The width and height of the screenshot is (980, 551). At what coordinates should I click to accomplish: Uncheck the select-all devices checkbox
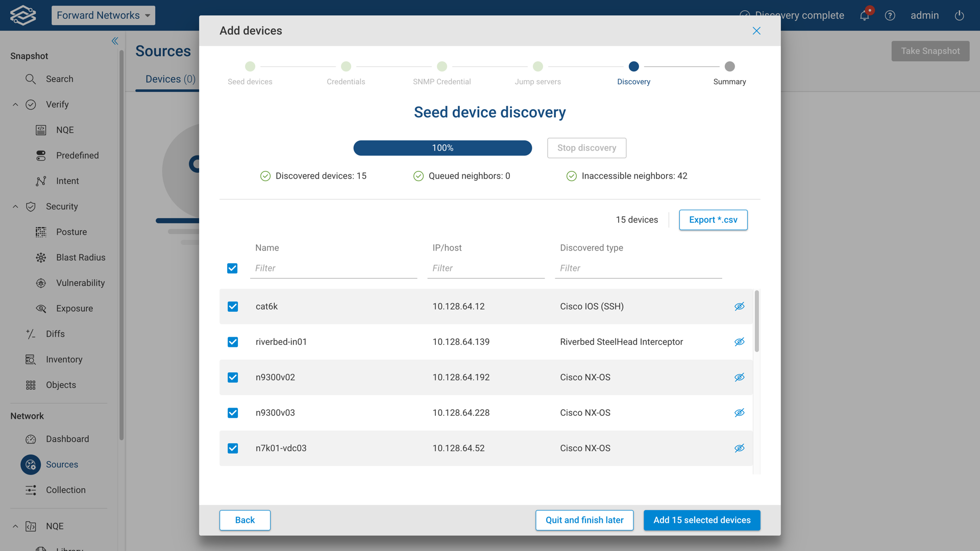coord(233,268)
